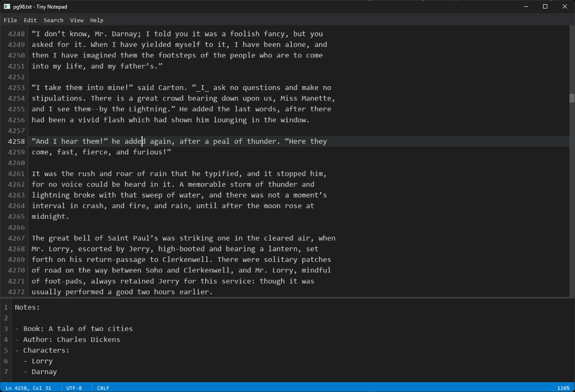Click the main editor vertical scrollbar thumb
This screenshot has height=392, width=575.
coord(572,98)
